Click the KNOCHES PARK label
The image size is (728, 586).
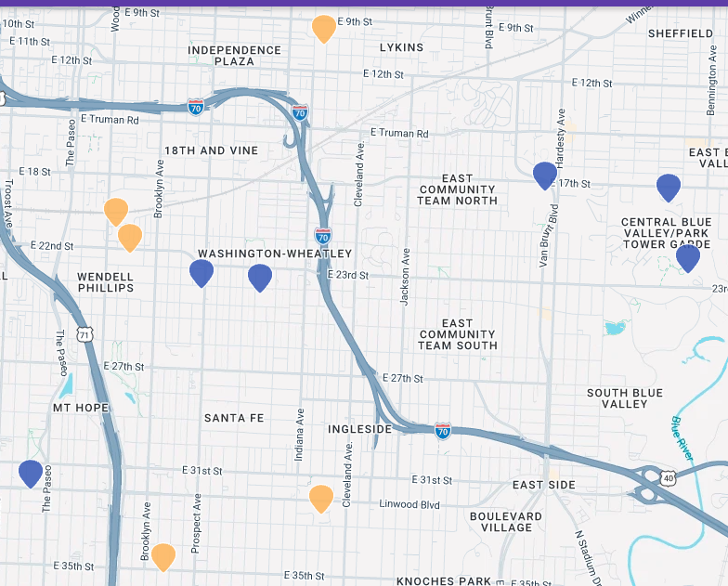(444, 581)
